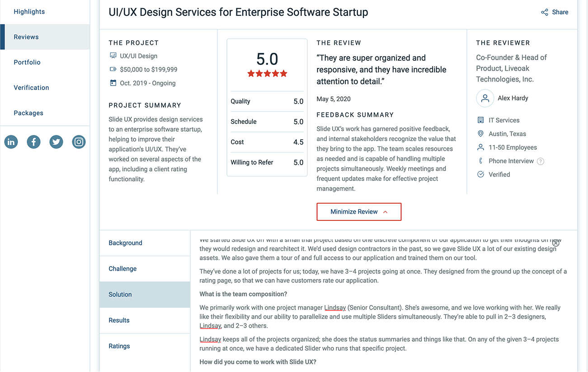Screen dimensions: 588x372
Task: Click the UX/UI Design presentation icon
Action: tap(113, 56)
